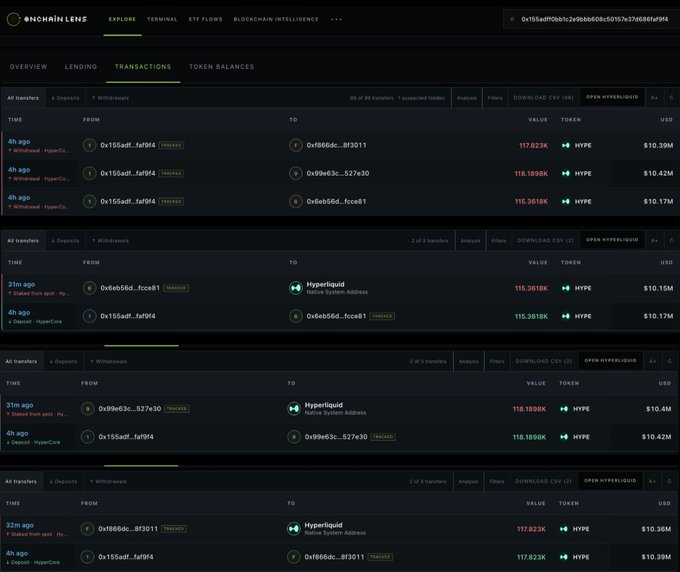Click the 0xf866dc sender avatar in the 32m ago row
680x572 pixels.
point(87,529)
